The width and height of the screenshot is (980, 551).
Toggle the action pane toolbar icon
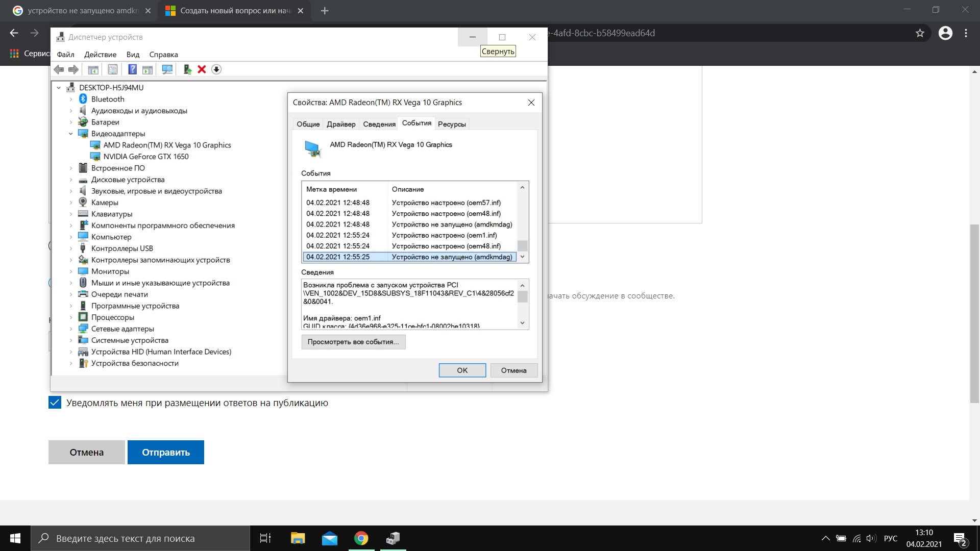pos(148,69)
